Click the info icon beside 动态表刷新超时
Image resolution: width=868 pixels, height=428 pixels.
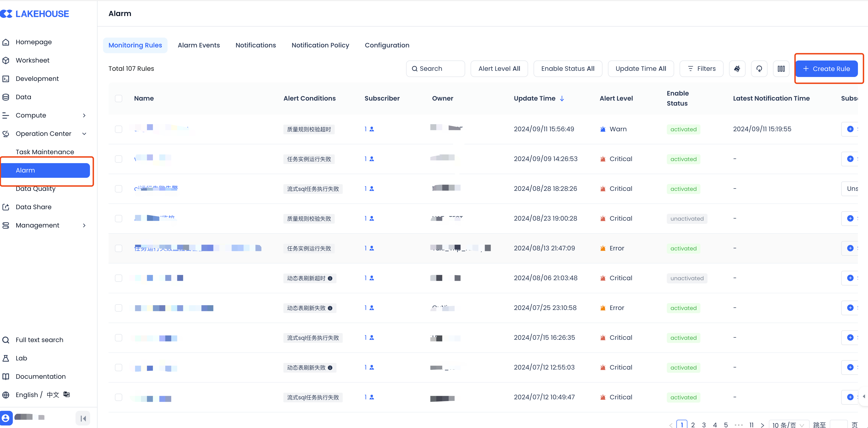click(x=330, y=278)
